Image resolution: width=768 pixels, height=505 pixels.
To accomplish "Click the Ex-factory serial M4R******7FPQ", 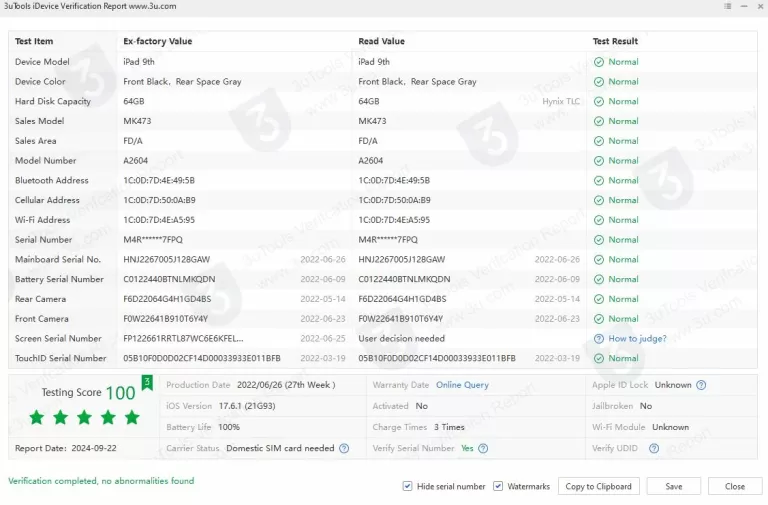I will click(x=153, y=240).
